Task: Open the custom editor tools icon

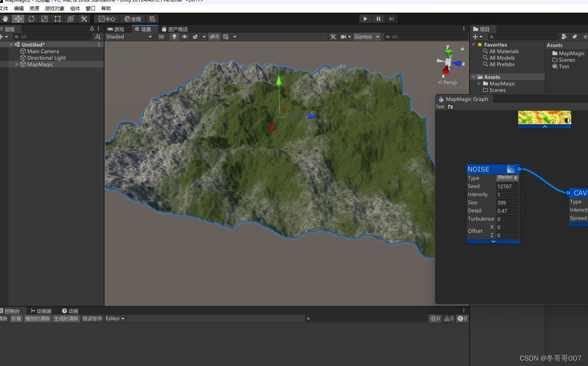Action: coord(84,18)
